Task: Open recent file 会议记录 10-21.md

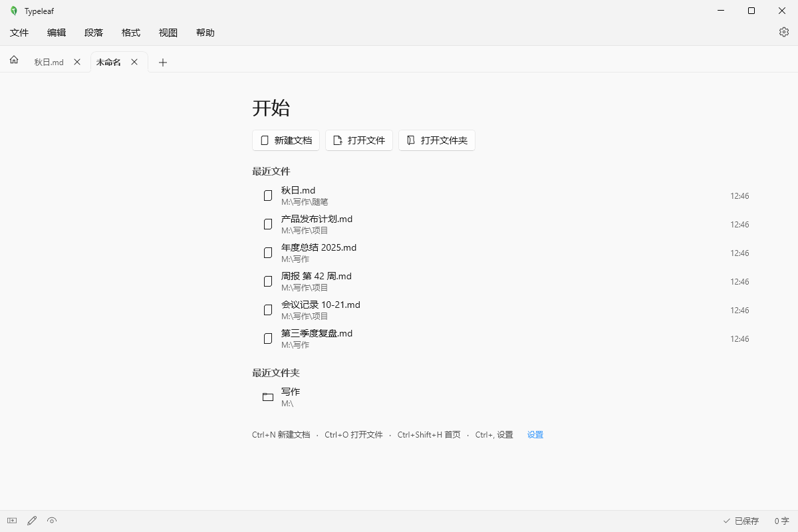Action: [x=506, y=310]
